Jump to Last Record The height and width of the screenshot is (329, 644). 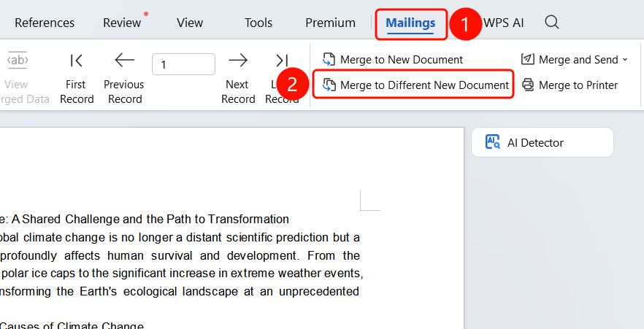(282, 79)
